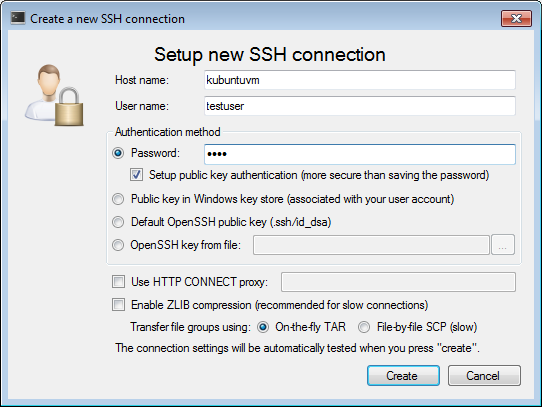Click the Cancel button
The height and width of the screenshot is (407, 542).
(x=484, y=376)
